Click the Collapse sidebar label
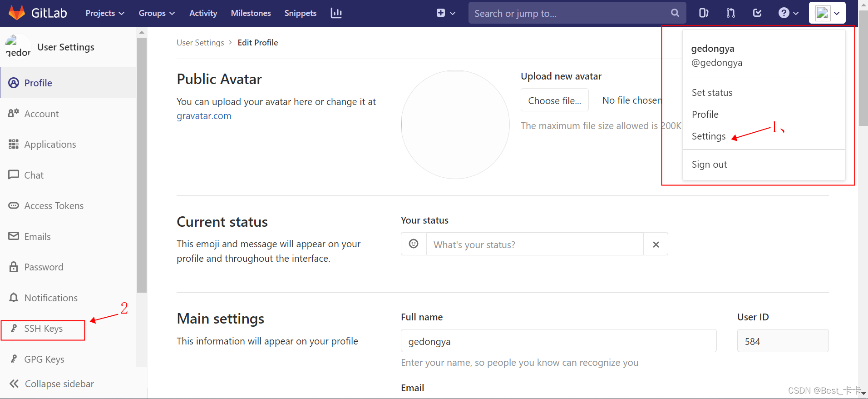 [x=59, y=384]
